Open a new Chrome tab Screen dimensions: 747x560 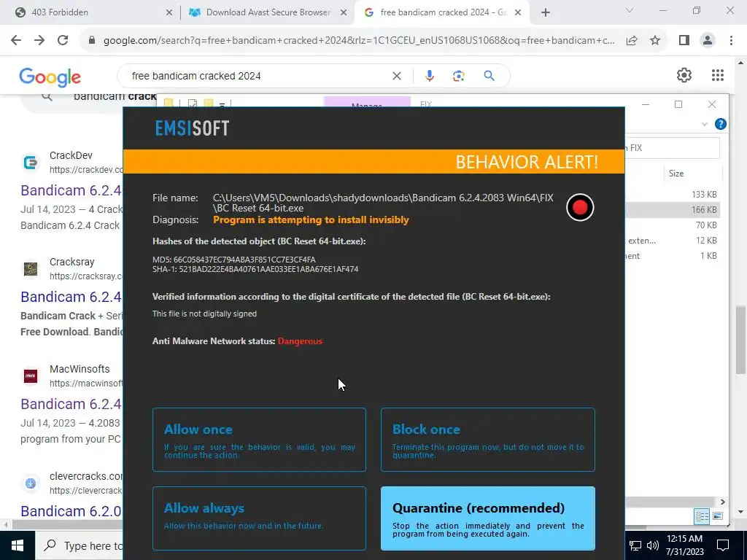coord(546,13)
